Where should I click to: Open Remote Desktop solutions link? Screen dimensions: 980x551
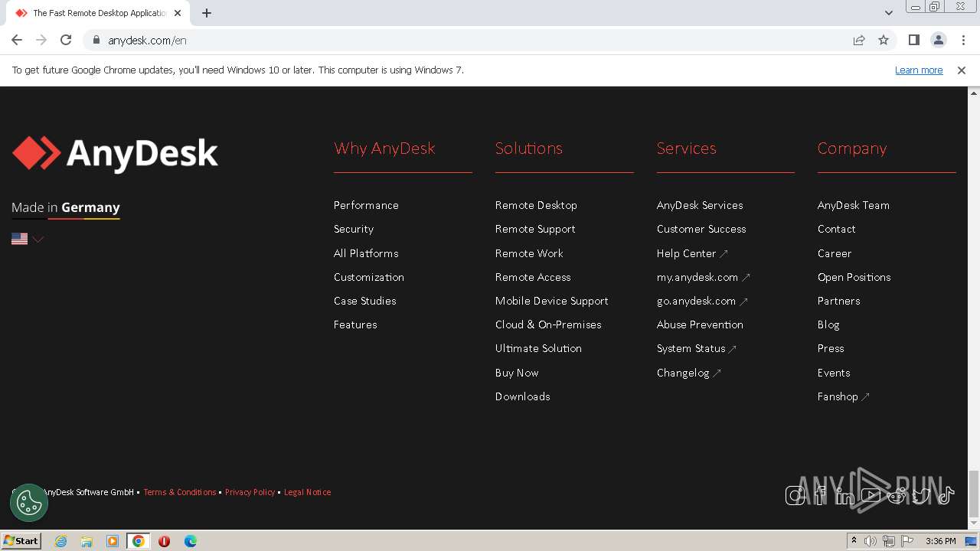coord(536,205)
